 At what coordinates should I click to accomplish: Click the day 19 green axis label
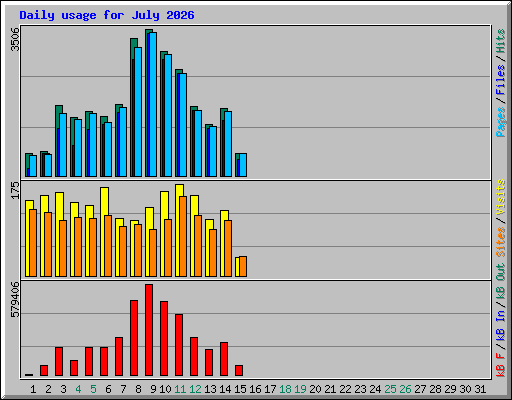(300, 389)
